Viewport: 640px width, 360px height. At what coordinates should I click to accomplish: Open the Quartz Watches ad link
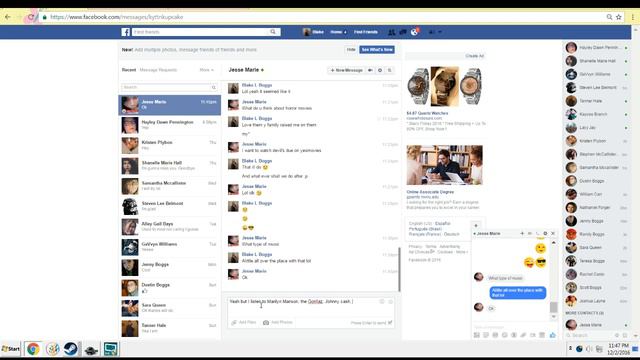tap(427, 113)
